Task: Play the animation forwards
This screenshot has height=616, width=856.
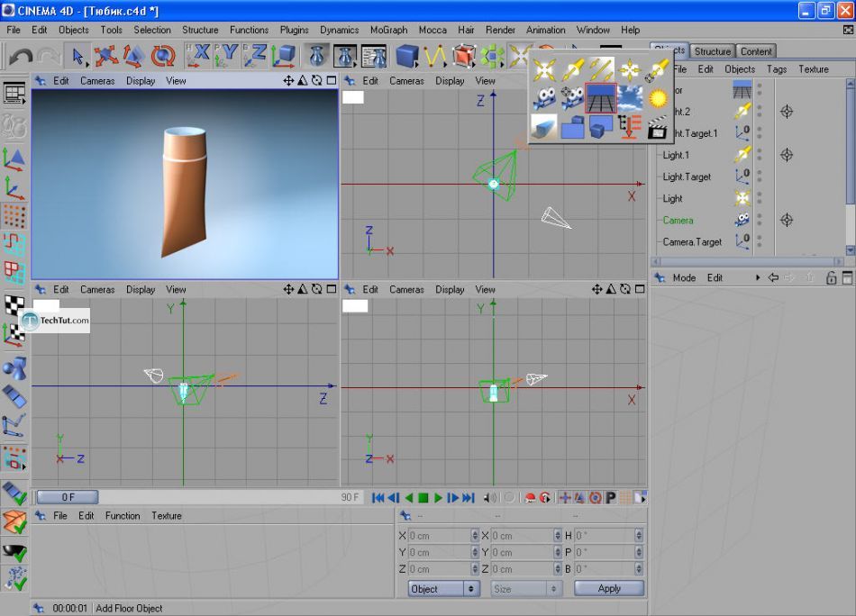Action: click(439, 497)
